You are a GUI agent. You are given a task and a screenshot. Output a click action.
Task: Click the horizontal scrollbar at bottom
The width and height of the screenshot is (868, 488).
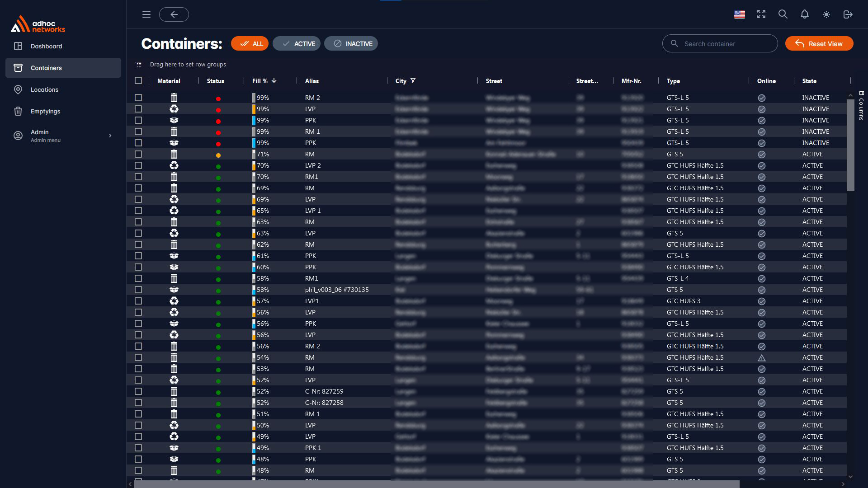pyautogui.click(x=437, y=484)
